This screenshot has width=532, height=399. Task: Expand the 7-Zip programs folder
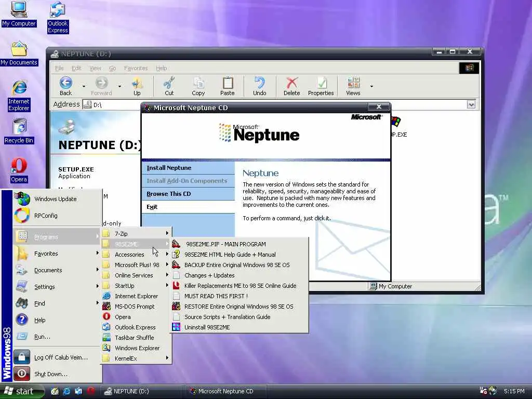coord(136,234)
